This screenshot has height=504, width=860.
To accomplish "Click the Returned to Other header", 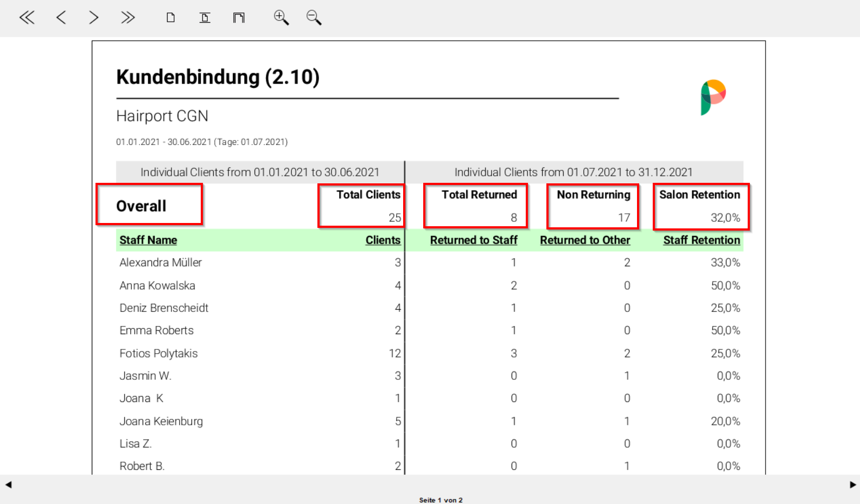I will coord(584,240).
